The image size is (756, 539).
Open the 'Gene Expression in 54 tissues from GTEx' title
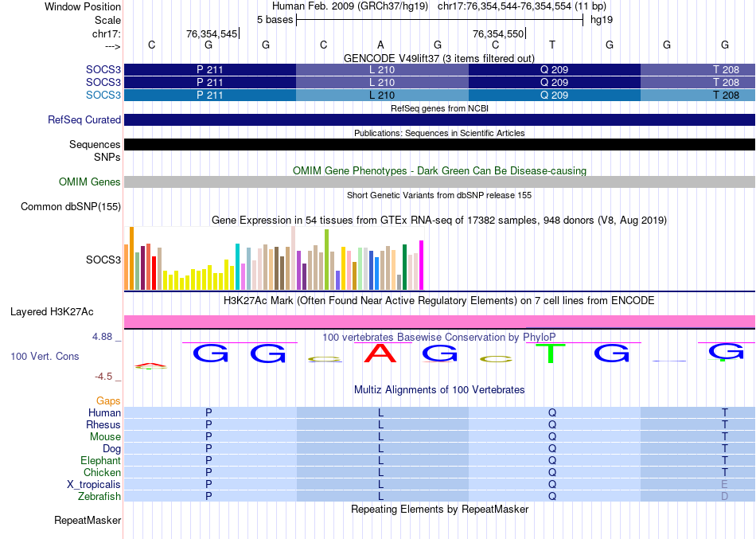coord(439,220)
